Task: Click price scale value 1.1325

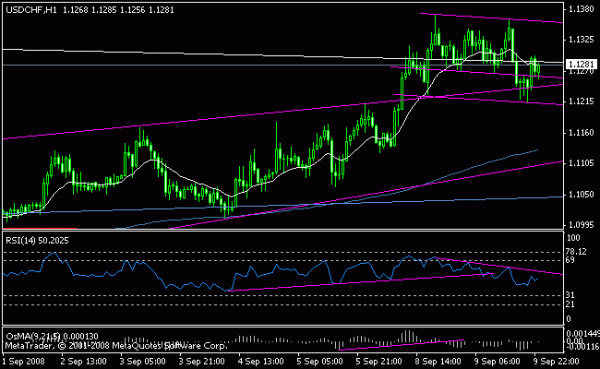Action: tap(581, 40)
